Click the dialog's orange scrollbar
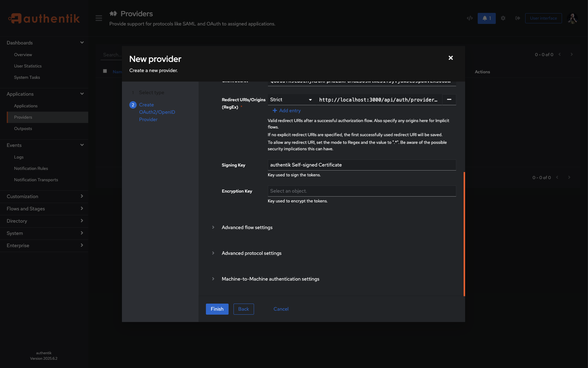The height and width of the screenshot is (368, 588). (x=464, y=234)
